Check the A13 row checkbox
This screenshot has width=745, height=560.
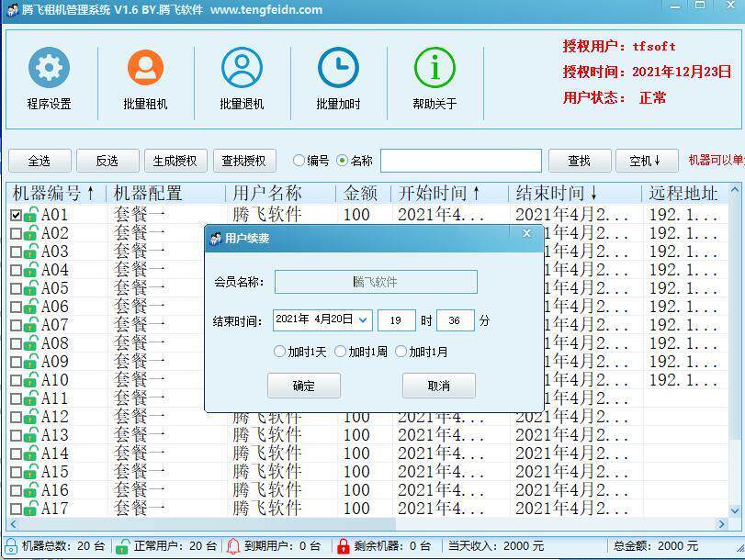tap(16, 436)
